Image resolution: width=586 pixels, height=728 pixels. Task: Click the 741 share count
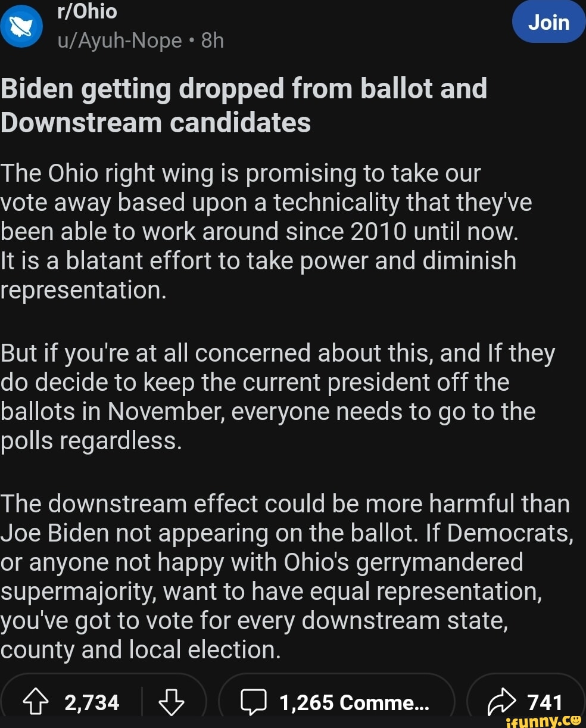click(545, 702)
